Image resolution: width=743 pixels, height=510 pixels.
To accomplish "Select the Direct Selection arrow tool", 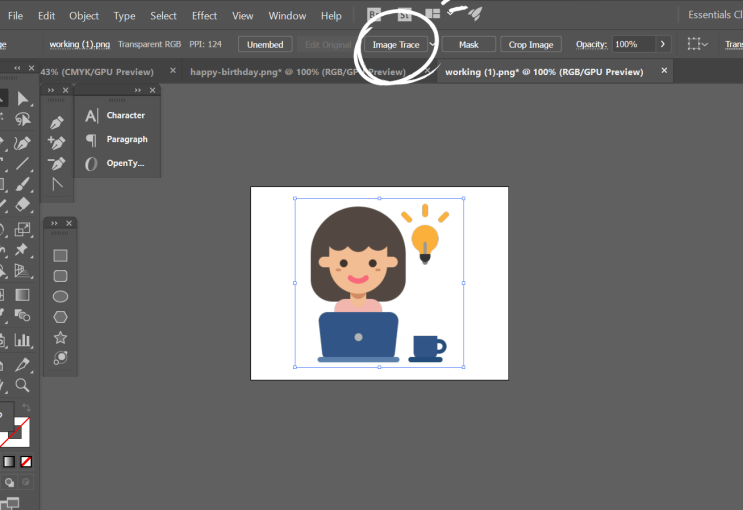I will pos(22,99).
